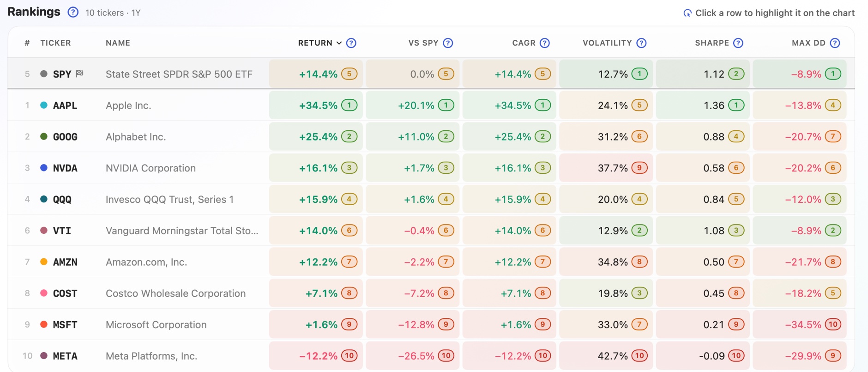Open the CAGR column help icon
The width and height of the screenshot is (868, 372).
coord(545,43)
